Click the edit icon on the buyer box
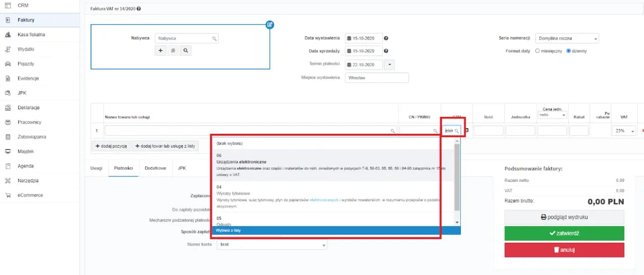The height and width of the screenshot is (275, 644). pos(270,25)
